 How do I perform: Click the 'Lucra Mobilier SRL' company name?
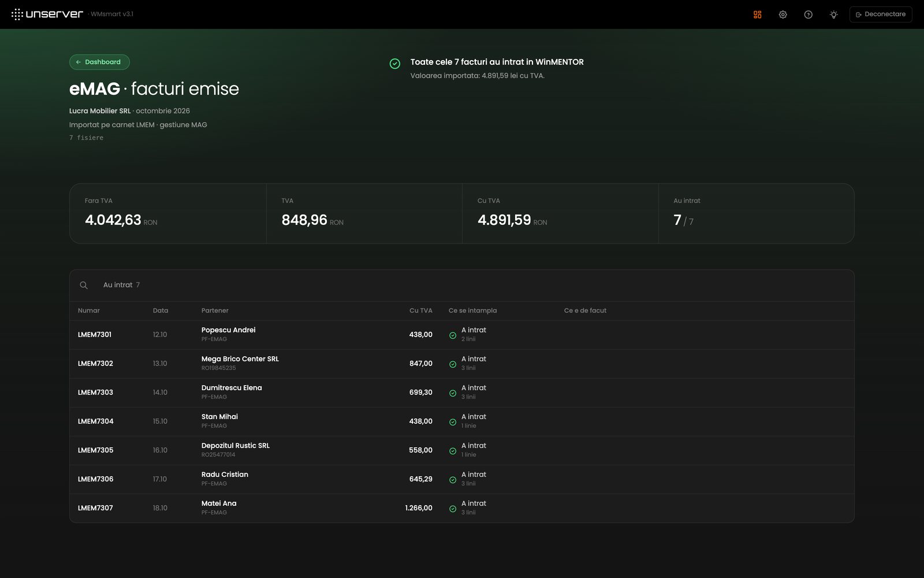[x=100, y=111]
